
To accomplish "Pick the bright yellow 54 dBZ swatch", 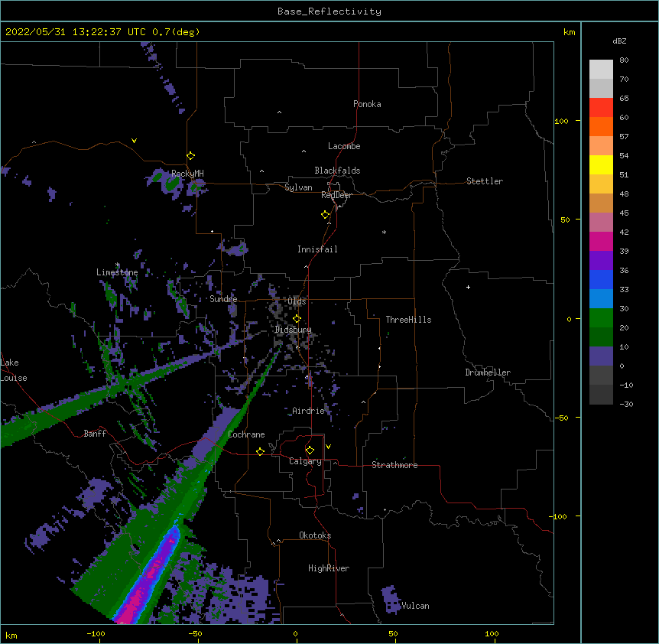I will pyautogui.click(x=601, y=164).
